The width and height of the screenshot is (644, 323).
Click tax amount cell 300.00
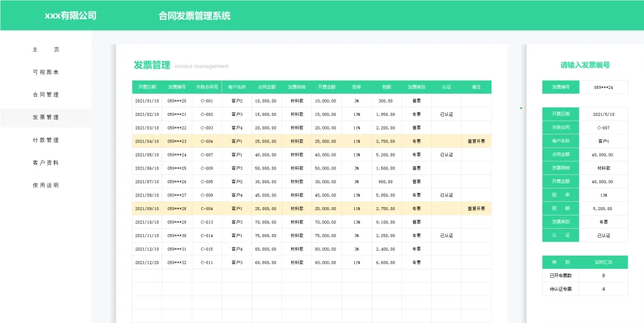386,101
